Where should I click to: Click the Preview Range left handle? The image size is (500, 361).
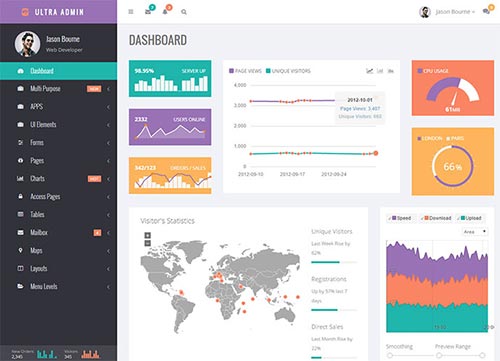[x=439, y=355]
